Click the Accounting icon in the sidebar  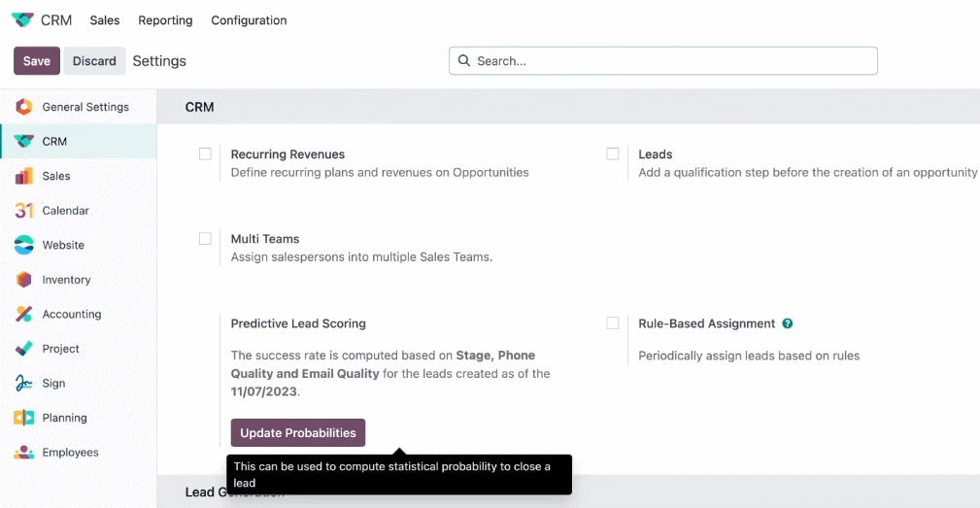pos(23,315)
